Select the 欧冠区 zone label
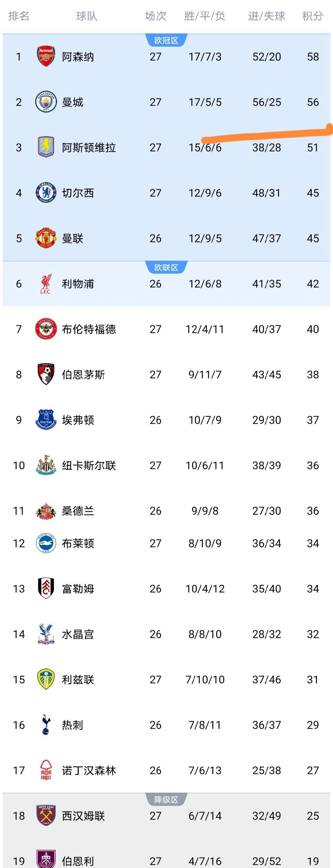The image size is (333, 868). coord(166,40)
